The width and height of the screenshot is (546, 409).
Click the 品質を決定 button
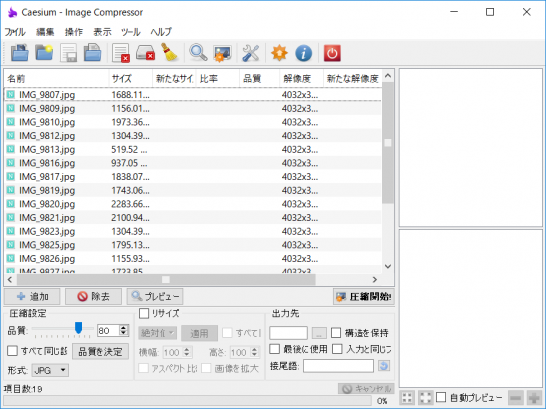tap(100, 352)
